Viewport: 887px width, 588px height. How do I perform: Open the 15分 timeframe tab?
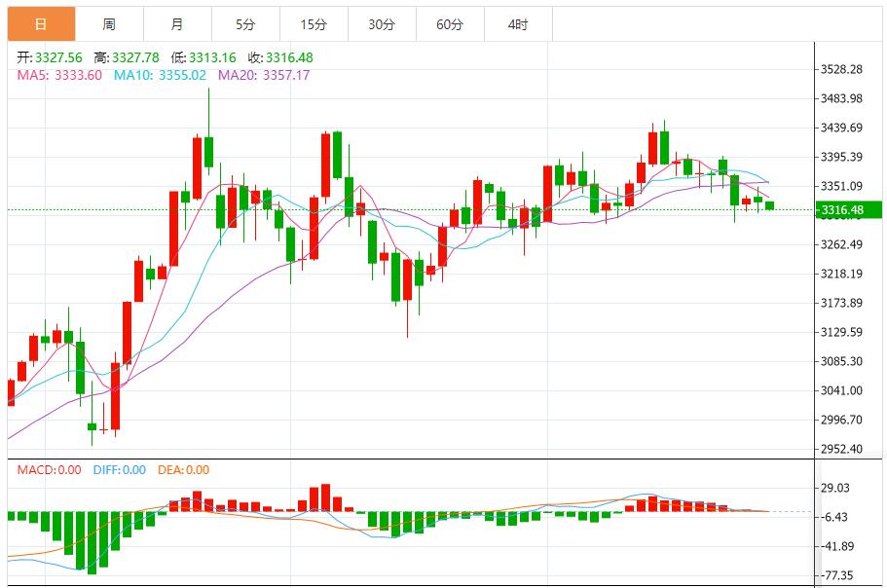314,24
